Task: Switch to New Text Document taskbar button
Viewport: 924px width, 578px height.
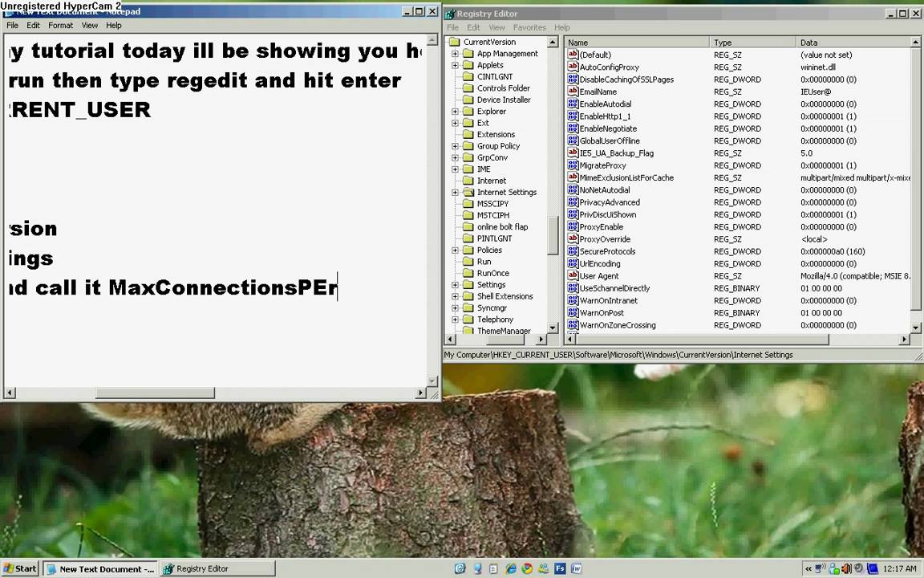Action: [x=101, y=568]
